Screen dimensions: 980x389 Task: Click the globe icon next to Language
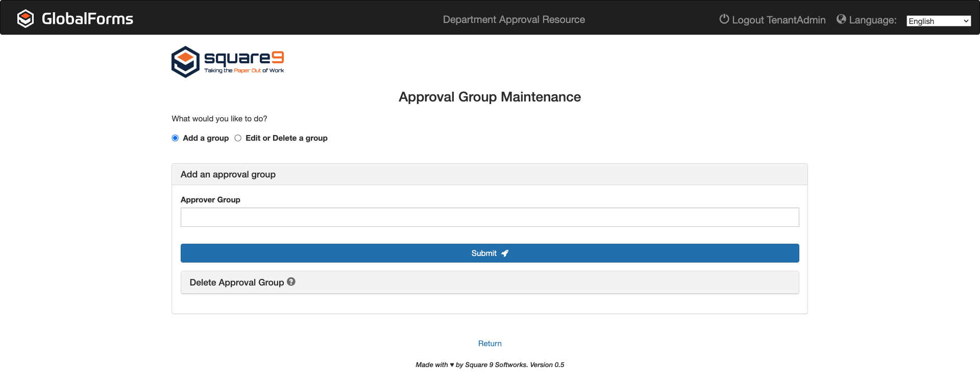(x=841, y=19)
